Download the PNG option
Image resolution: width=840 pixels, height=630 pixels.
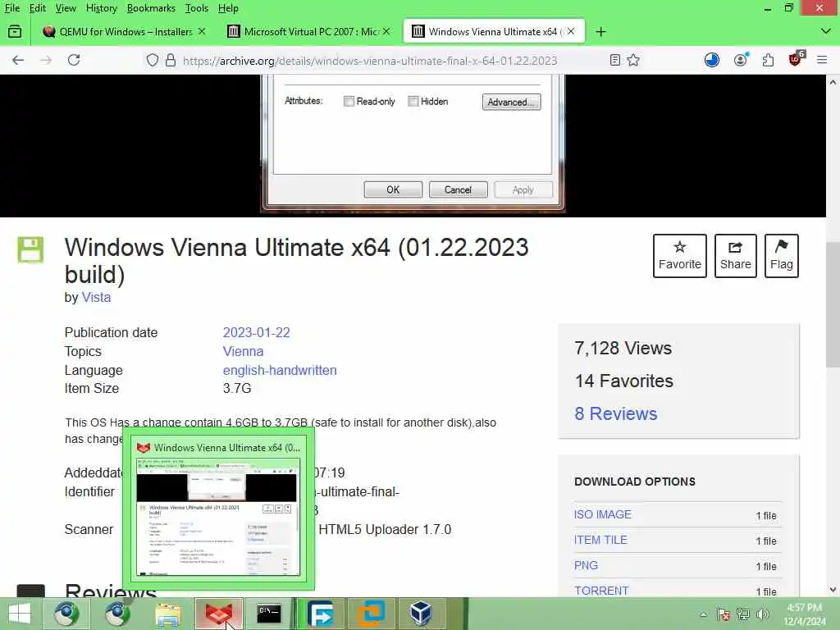click(x=586, y=566)
